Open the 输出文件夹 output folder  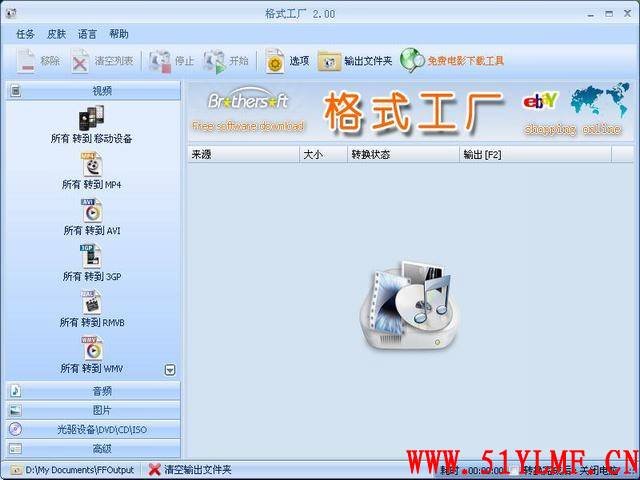355,61
